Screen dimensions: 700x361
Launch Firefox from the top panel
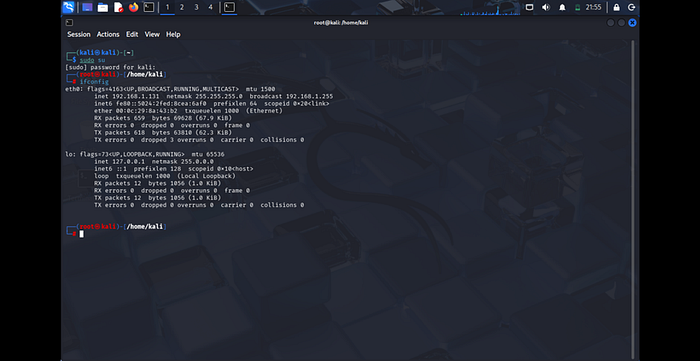pyautogui.click(x=133, y=7)
